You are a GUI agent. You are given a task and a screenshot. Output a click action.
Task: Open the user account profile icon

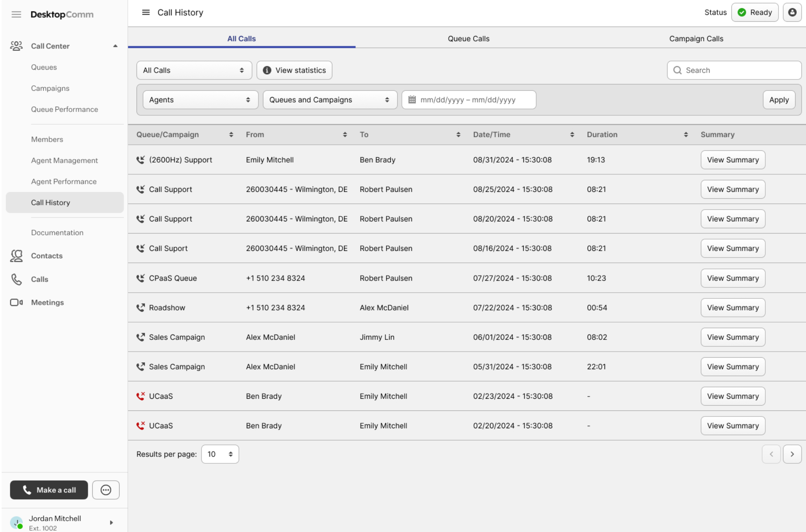[x=792, y=12]
